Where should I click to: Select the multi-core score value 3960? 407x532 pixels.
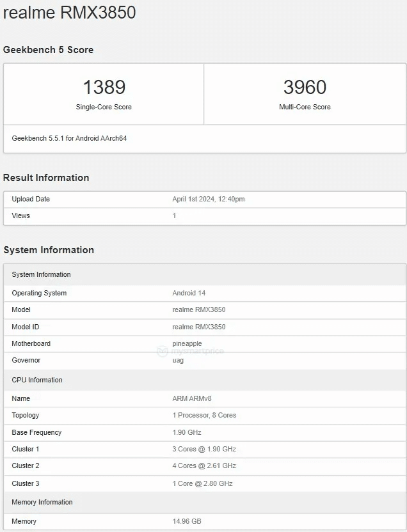[305, 87]
